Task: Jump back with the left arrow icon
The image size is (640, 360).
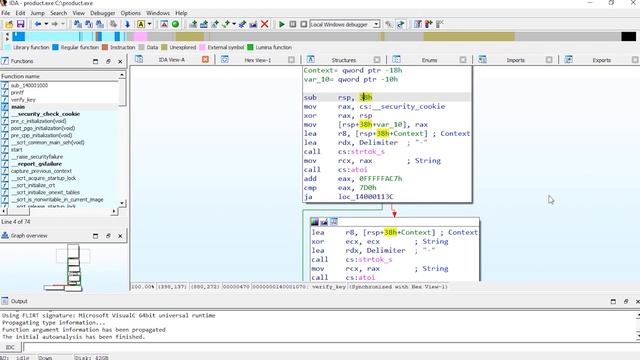Action: 38,24
